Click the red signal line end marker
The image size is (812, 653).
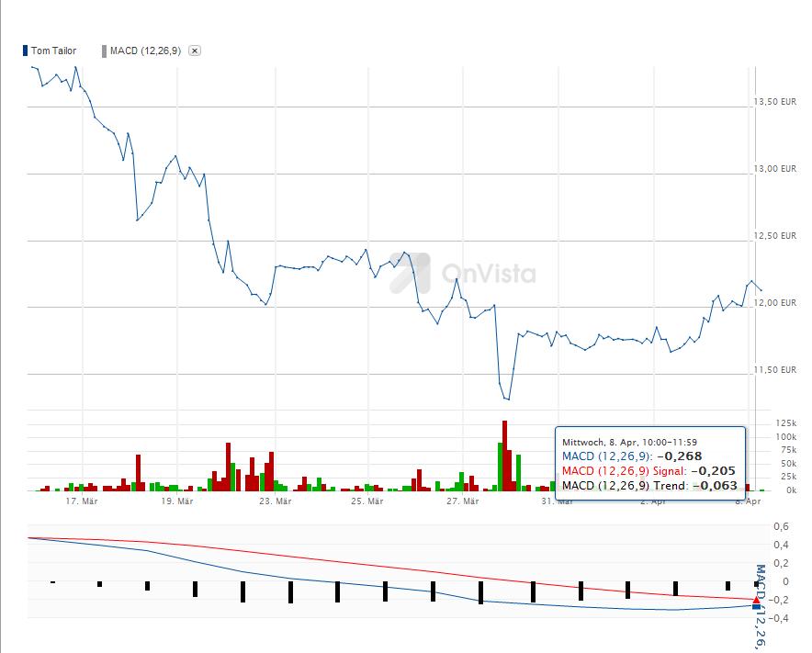tap(757, 600)
